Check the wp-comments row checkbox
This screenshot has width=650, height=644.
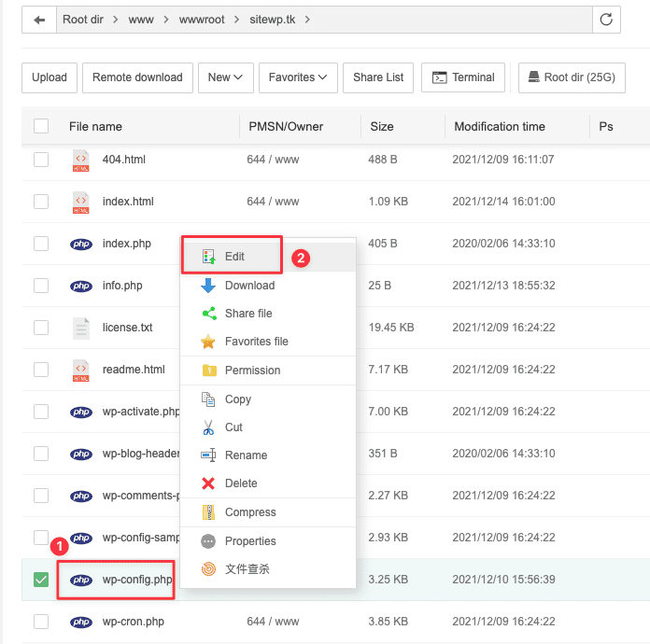coord(41,496)
